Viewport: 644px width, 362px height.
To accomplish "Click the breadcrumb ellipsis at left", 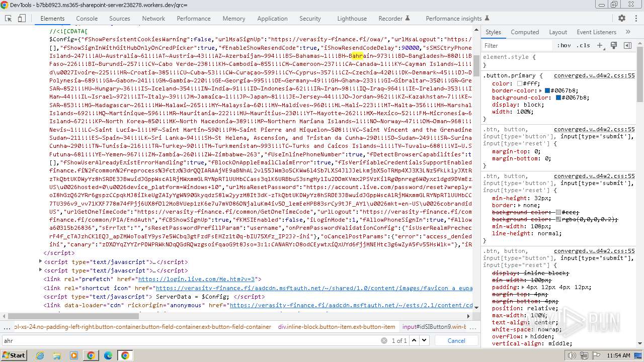I will click(7, 327).
